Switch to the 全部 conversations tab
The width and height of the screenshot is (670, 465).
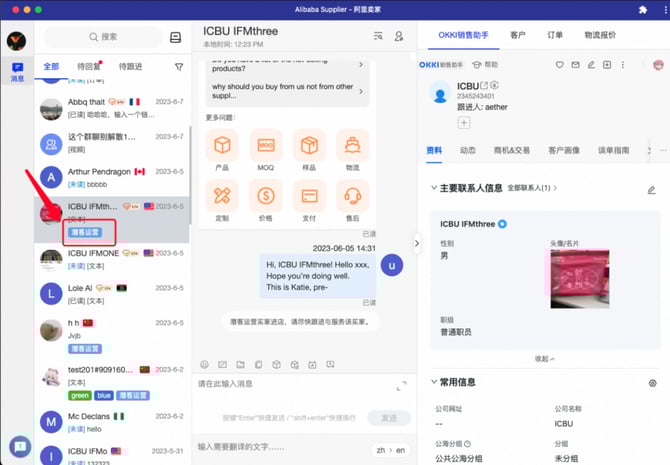pyautogui.click(x=51, y=67)
